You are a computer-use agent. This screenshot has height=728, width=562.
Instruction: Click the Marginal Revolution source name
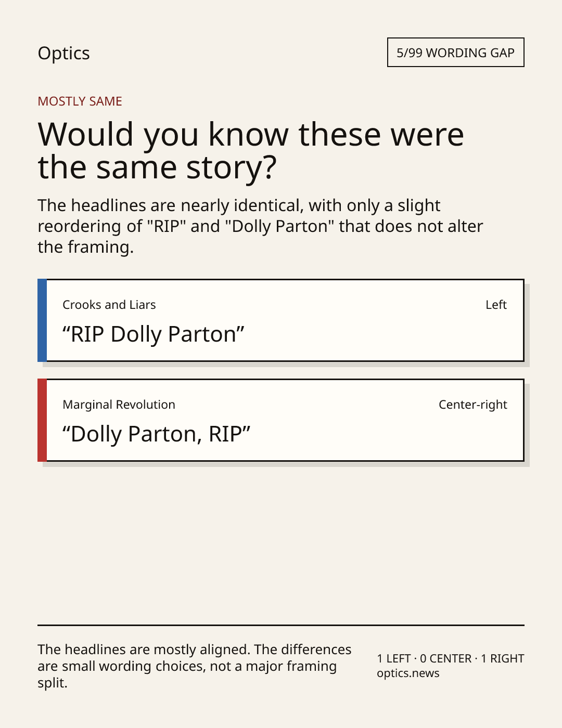(119, 405)
